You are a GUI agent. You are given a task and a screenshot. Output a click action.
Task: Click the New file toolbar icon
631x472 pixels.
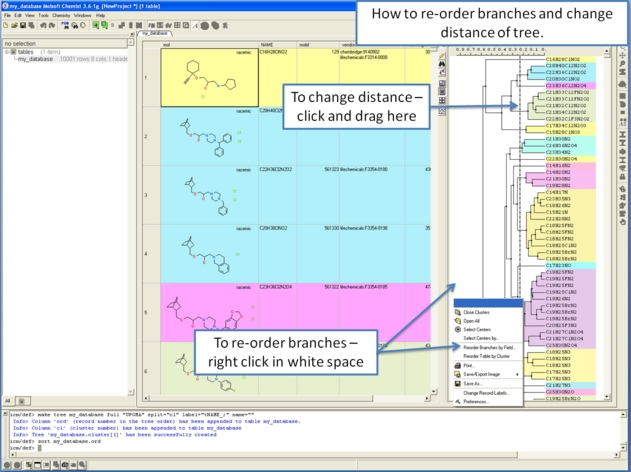[5, 24]
